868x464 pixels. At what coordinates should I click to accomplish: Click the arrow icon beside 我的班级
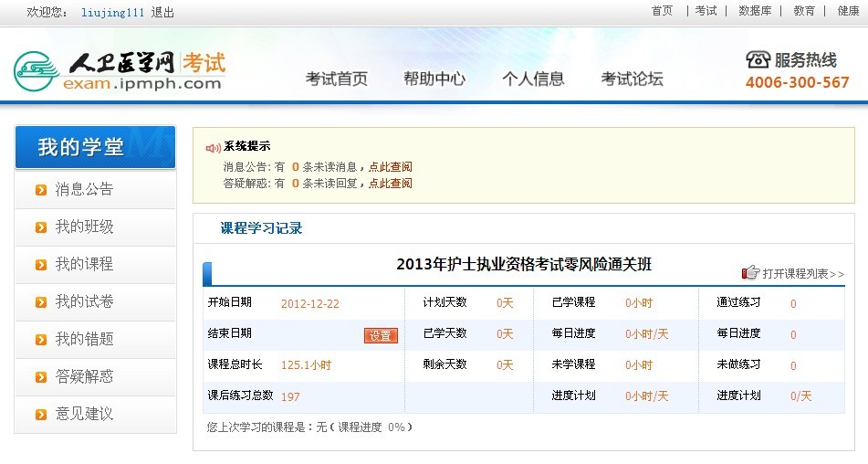pyautogui.click(x=41, y=227)
